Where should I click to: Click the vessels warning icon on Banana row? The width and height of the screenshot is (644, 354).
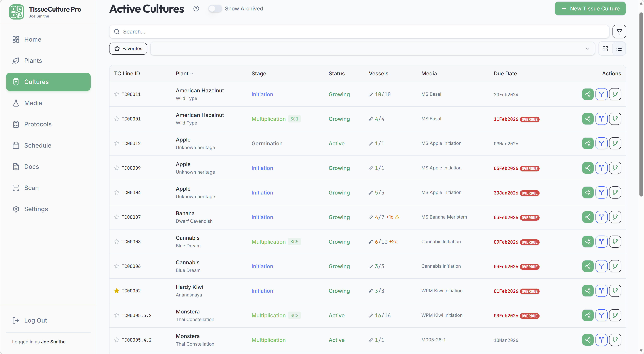[x=397, y=217]
